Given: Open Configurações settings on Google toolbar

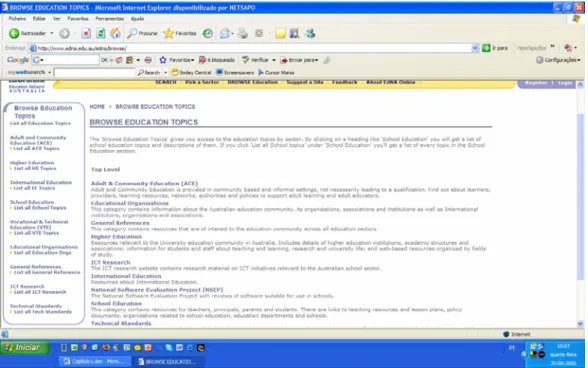Looking at the screenshot, I should [558, 60].
